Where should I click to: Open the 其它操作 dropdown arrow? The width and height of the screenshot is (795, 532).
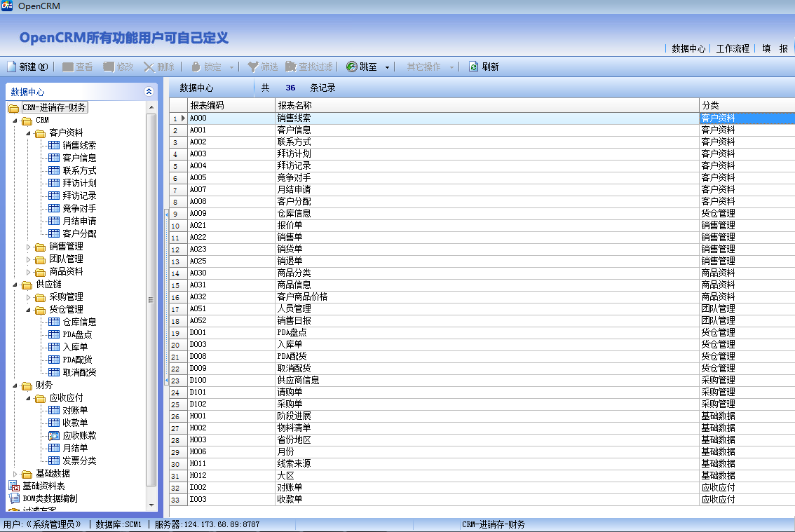[x=451, y=67]
